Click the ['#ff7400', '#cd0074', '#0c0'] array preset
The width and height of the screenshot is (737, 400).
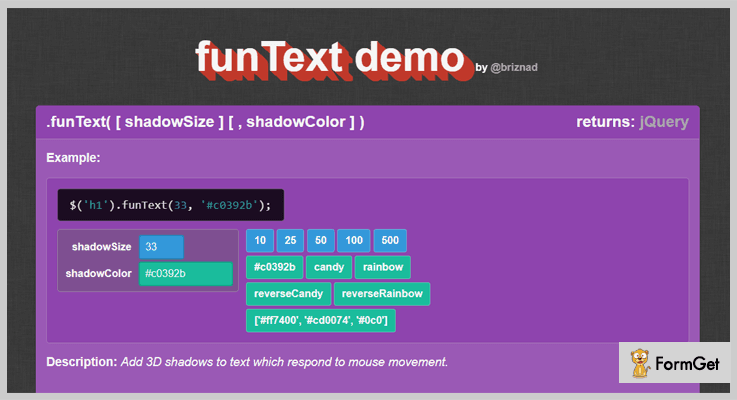point(321,321)
